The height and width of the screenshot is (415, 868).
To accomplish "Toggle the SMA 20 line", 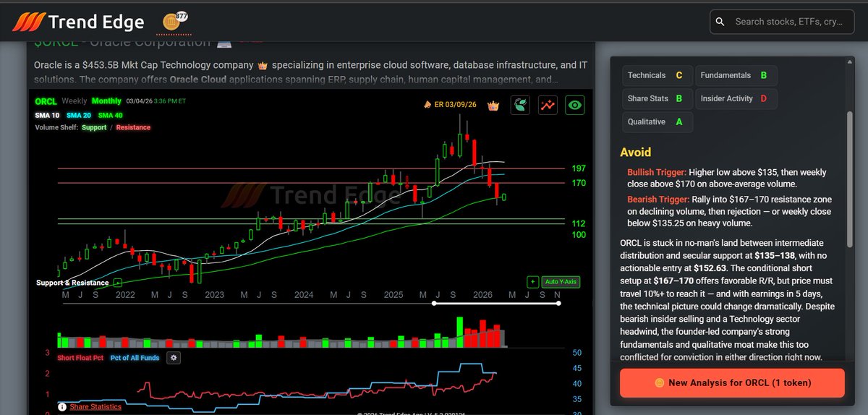I will tap(79, 116).
